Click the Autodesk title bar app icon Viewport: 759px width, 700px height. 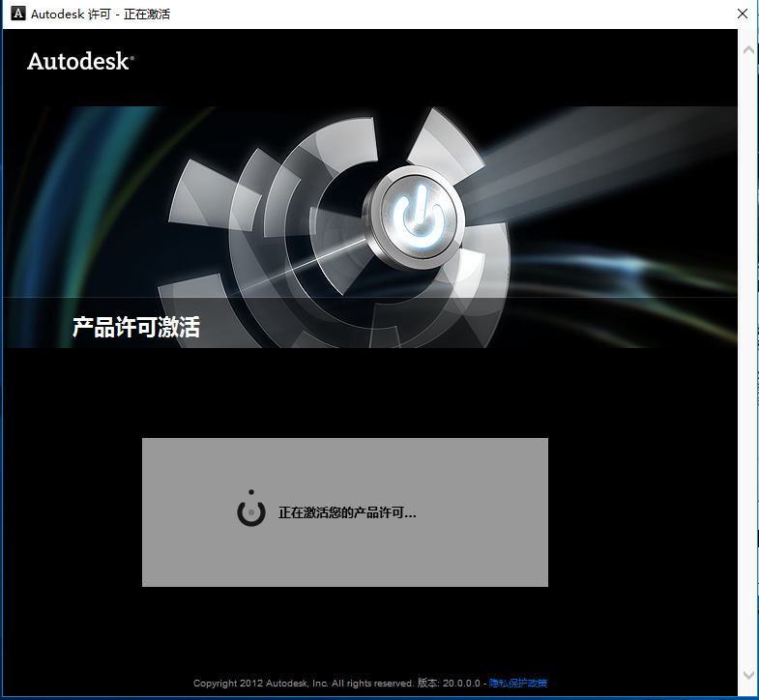point(18,14)
